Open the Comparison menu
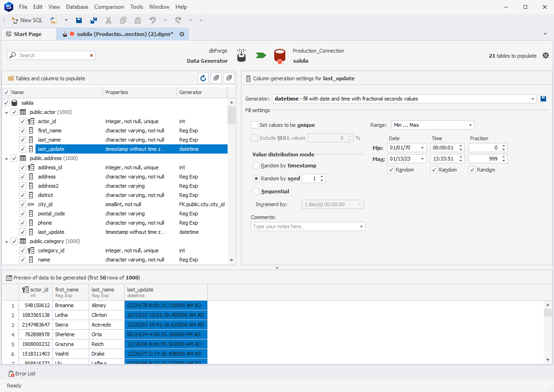This screenshot has width=554, height=392. coord(109,7)
